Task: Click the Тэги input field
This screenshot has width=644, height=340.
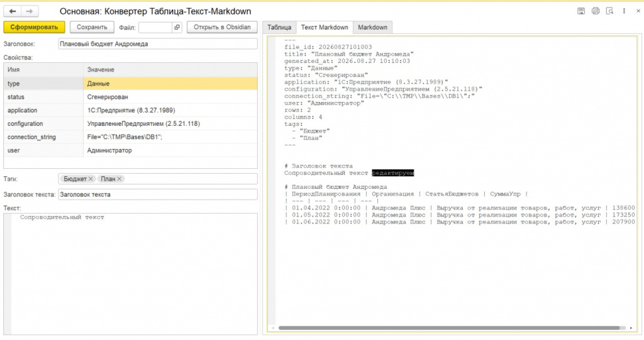Action: click(158, 179)
